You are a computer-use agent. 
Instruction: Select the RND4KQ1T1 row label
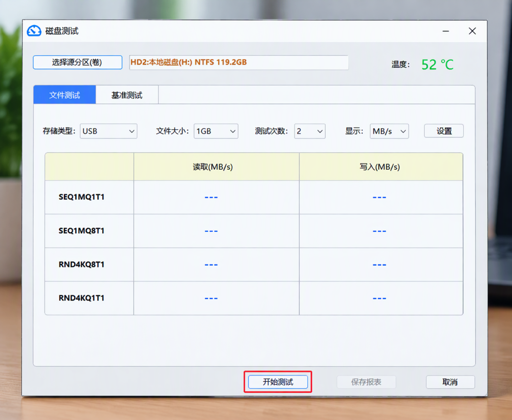click(x=82, y=298)
